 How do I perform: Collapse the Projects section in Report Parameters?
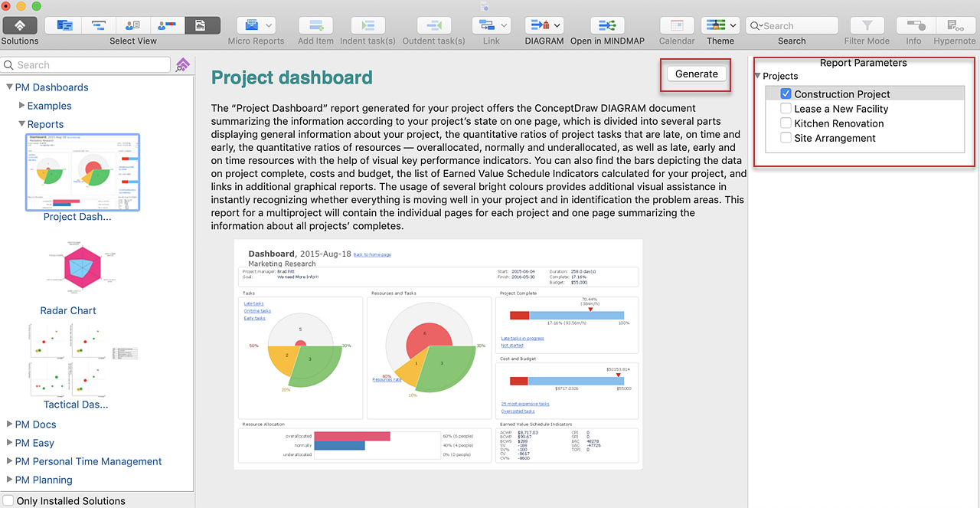pos(757,76)
